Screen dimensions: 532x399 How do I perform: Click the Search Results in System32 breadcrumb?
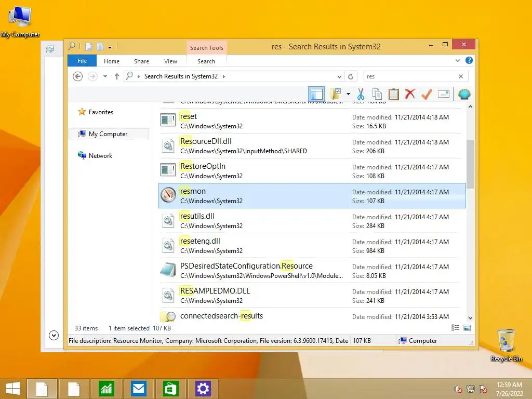pos(181,76)
